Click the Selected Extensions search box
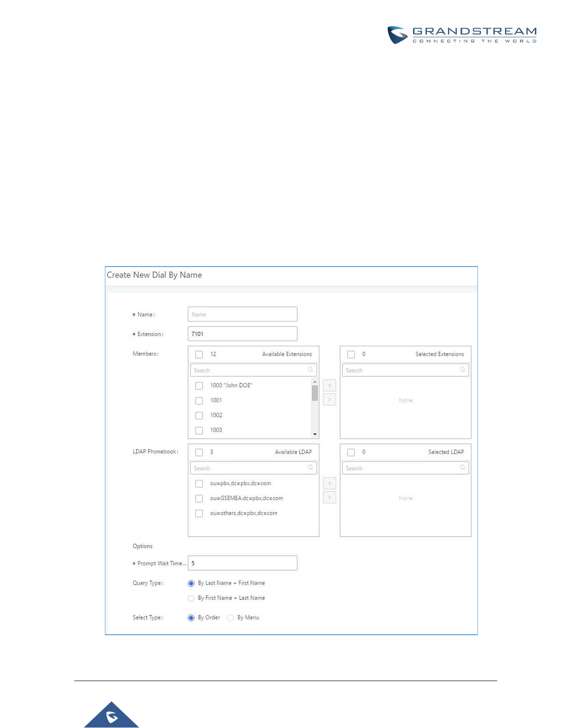 tap(405, 370)
